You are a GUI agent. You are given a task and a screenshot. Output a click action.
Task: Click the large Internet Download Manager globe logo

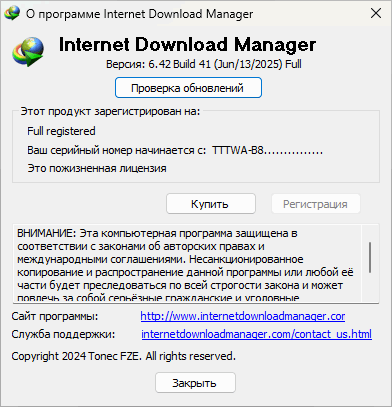pos(28,52)
